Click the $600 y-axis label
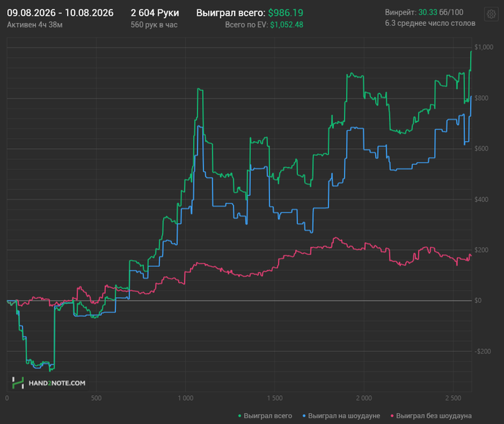Image resolution: width=504 pixels, height=424 pixels. click(481, 148)
